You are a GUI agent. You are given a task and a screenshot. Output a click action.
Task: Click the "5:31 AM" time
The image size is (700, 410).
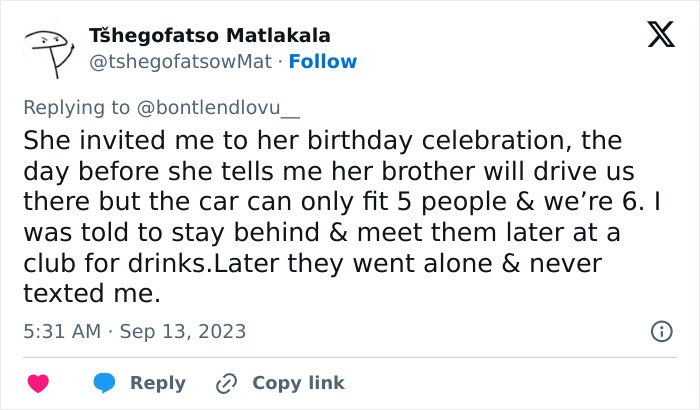pyautogui.click(x=63, y=331)
